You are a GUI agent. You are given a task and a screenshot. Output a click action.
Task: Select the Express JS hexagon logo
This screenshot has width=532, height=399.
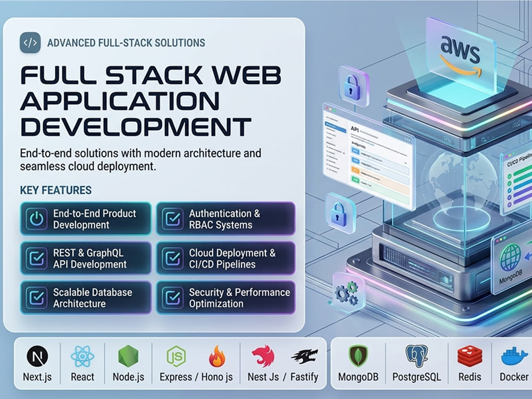[x=176, y=356]
